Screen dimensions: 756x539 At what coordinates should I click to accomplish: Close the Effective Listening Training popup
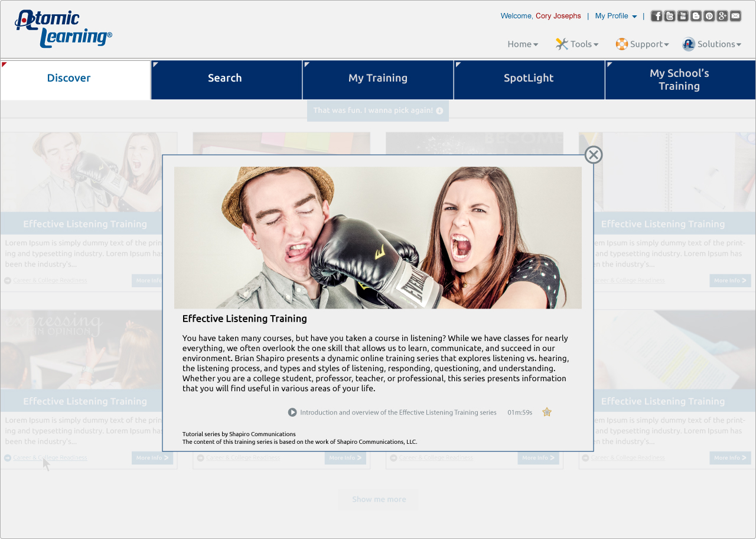[x=594, y=155]
